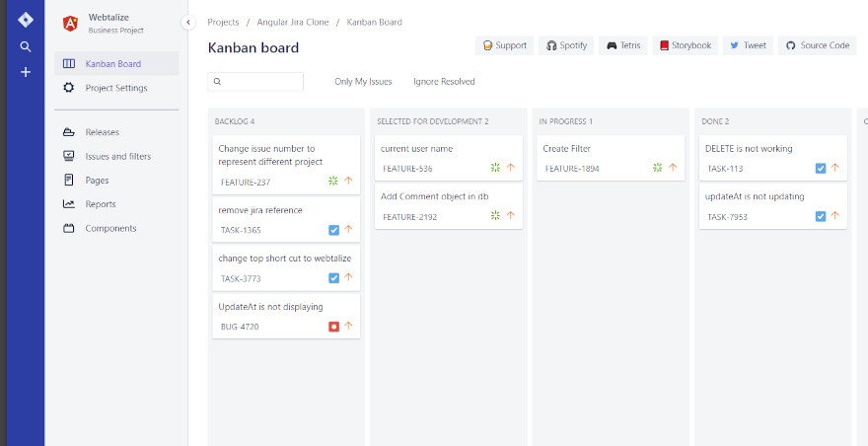The image size is (868, 446).
Task: Click priority arrow on BUG-4720
Action: tap(348, 326)
